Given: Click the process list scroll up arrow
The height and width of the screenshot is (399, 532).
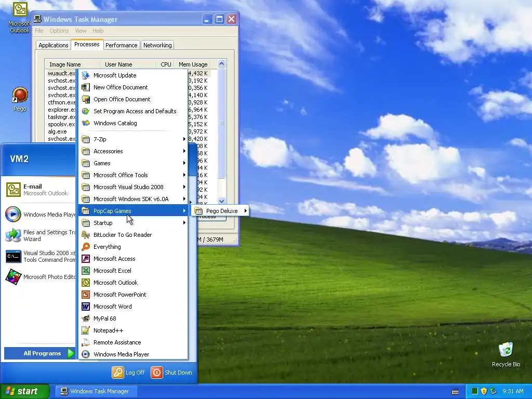Looking at the screenshot, I should [221, 64].
